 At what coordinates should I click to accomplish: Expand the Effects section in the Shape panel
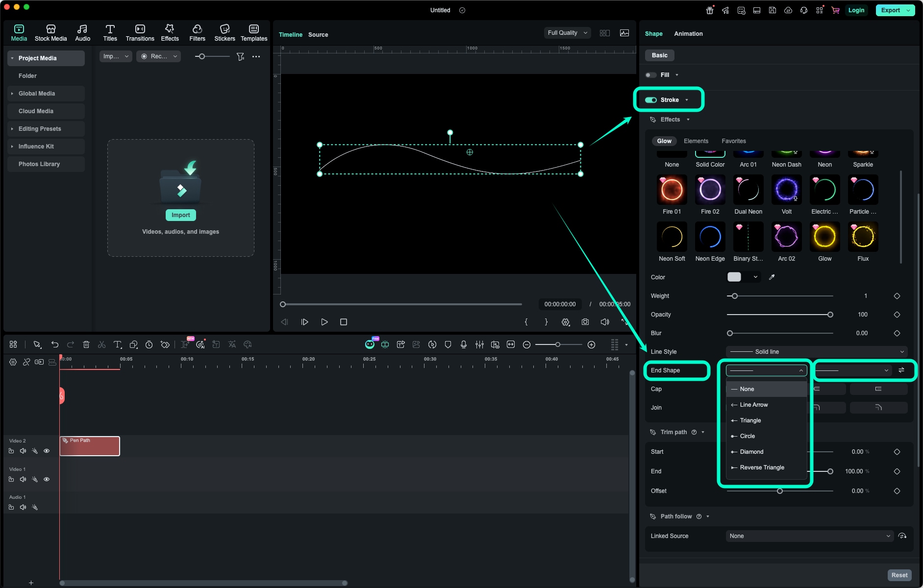point(688,119)
